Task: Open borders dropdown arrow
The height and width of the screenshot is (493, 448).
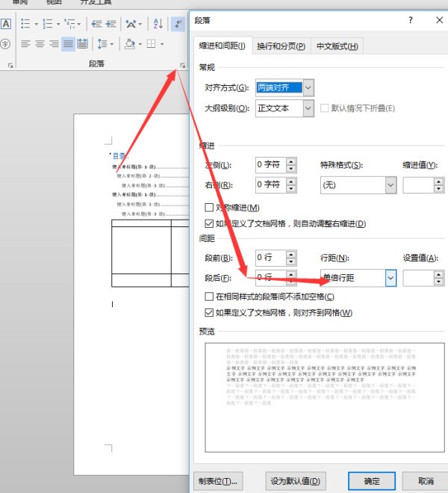Action: (x=162, y=44)
